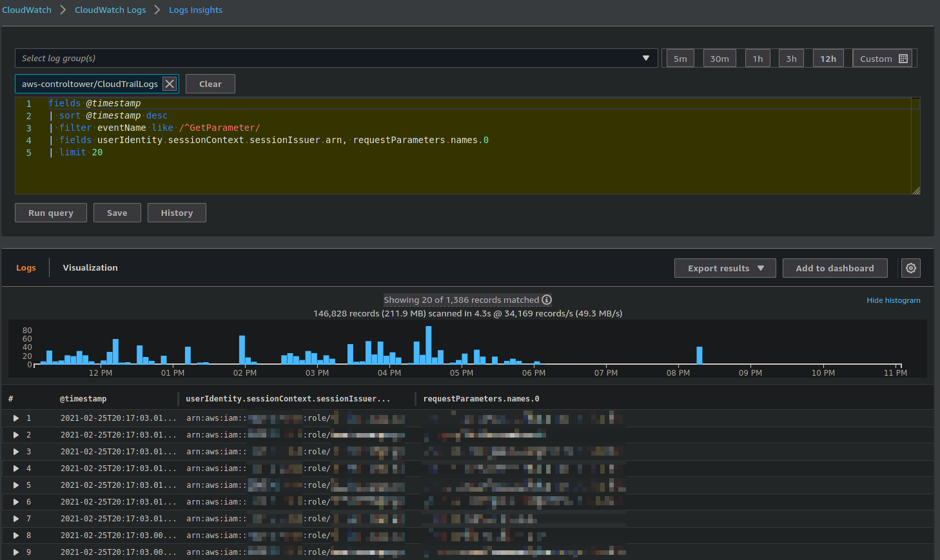This screenshot has height=560, width=940.
Task: Expand log result row 7
Action: [x=16, y=519]
